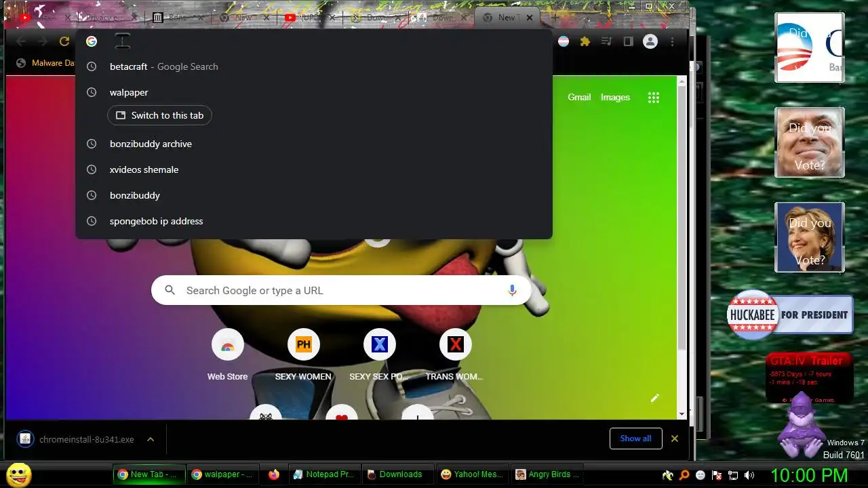Click the Show all downloads button
The height and width of the screenshot is (488, 868).
tap(635, 439)
